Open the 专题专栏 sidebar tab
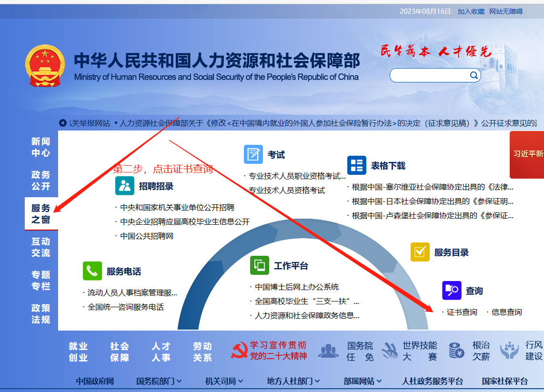Screen dimensions: 544x392 41,280
